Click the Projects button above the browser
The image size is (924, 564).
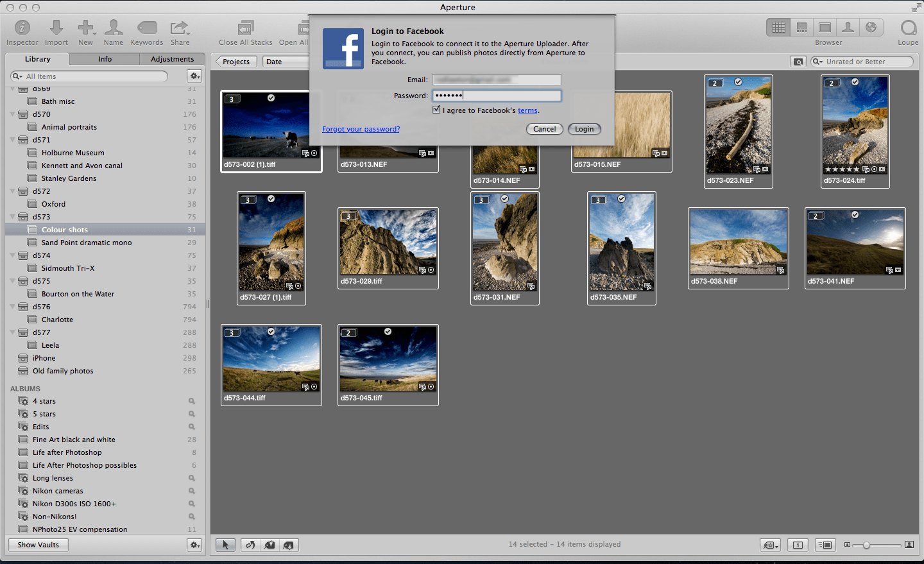(x=236, y=62)
